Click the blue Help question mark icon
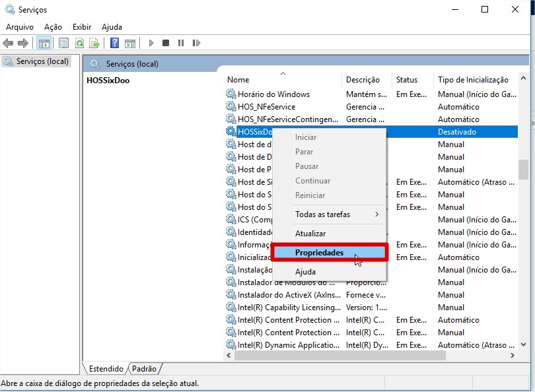 click(x=114, y=44)
